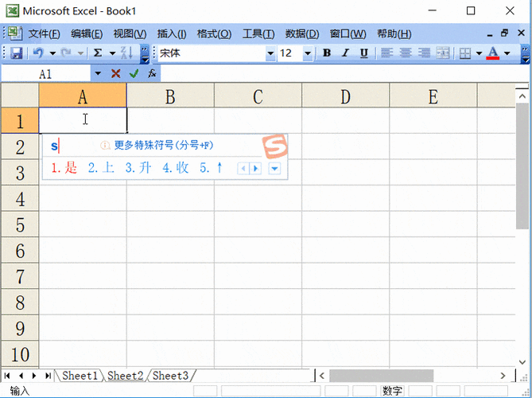Open the Name Box dropdown arrow
This screenshot has width=532, height=398.
[98, 73]
